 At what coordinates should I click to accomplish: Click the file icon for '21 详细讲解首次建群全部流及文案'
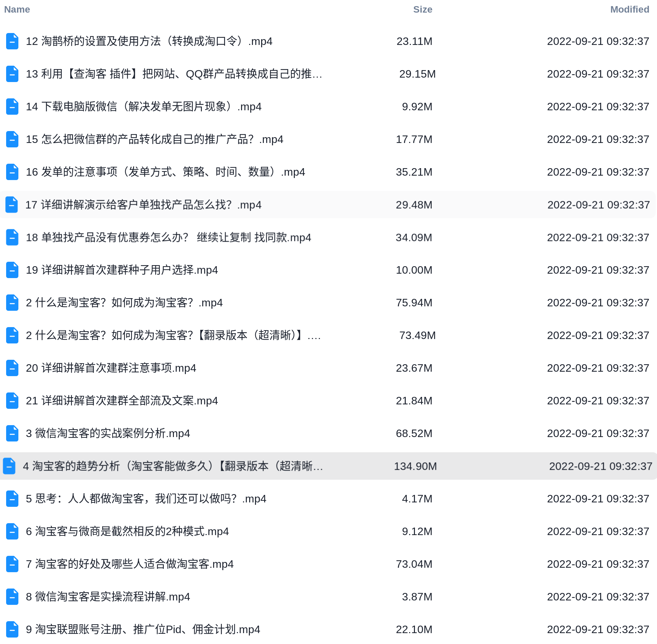point(12,401)
